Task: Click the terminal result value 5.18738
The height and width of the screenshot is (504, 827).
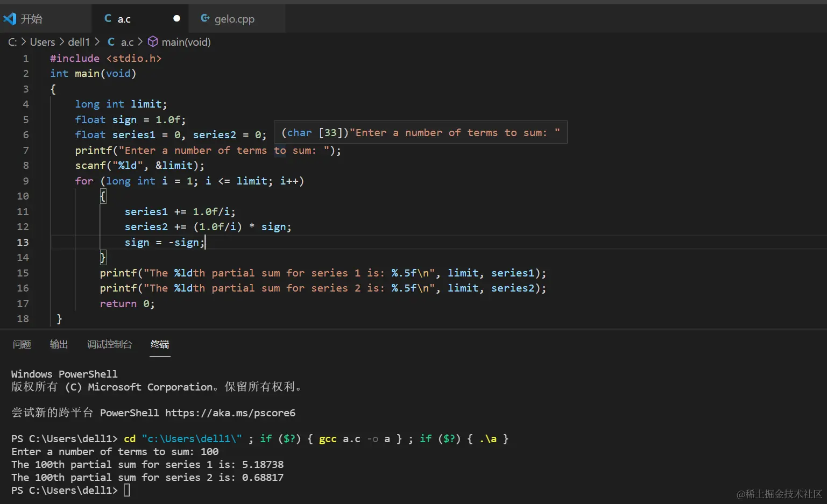Action: [263, 464]
